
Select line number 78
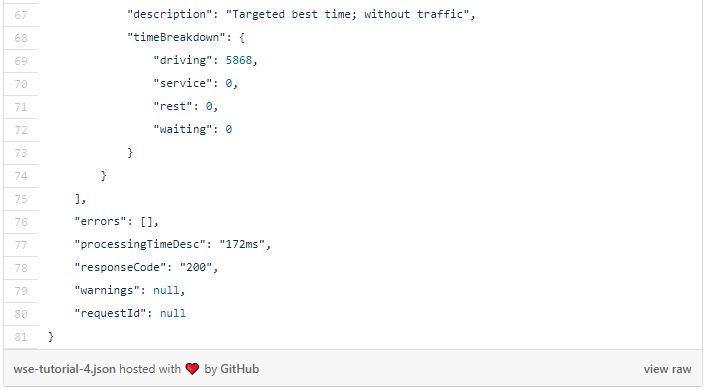tap(21, 268)
